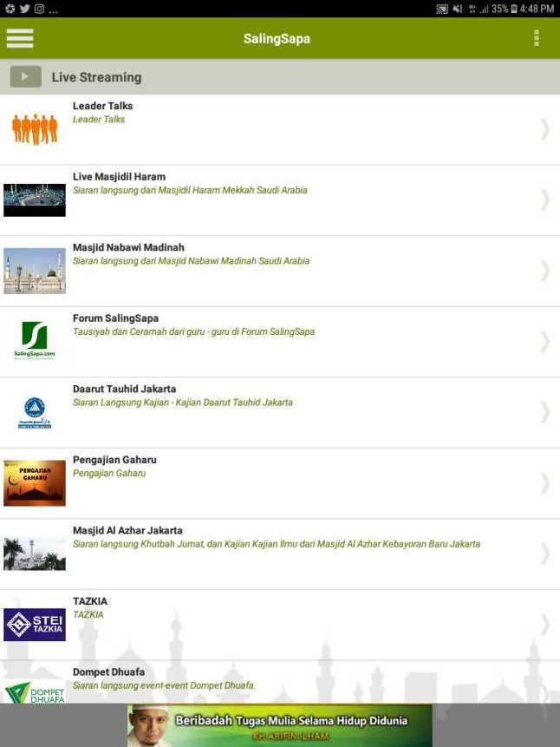This screenshot has height=747, width=560.
Task: Open the Live Masjidil Haram thumbnail
Action: pos(35,200)
